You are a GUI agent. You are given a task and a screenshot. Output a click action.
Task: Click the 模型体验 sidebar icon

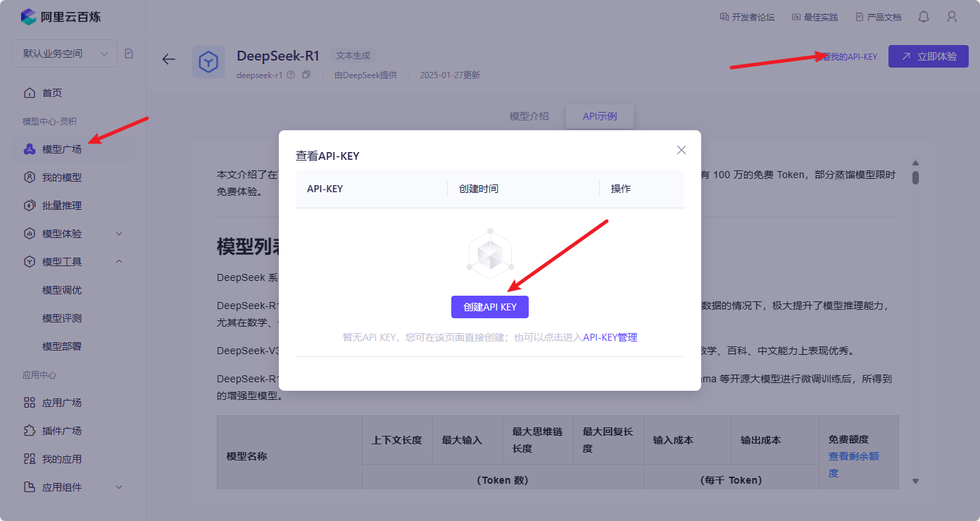30,234
